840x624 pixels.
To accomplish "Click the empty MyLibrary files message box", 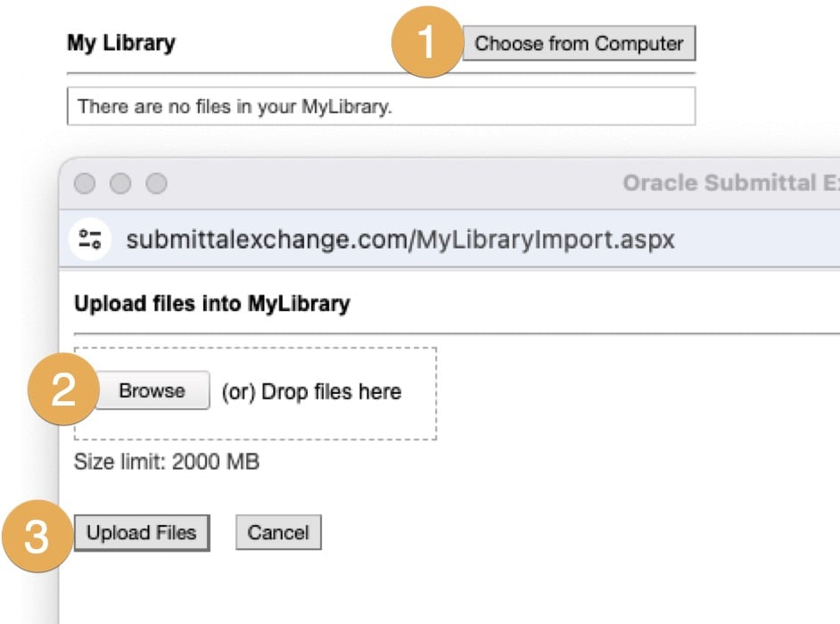I will click(x=381, y=107).
